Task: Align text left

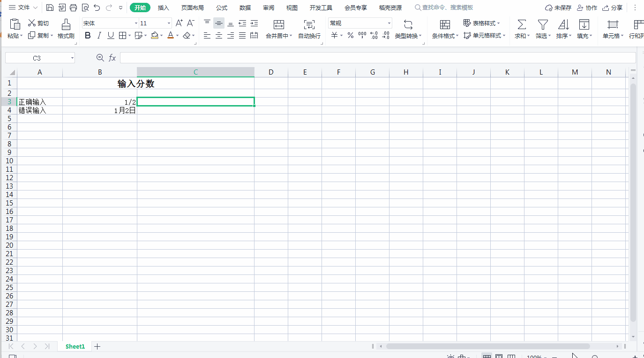Action: pyautogui.click(x=207, y=35)
